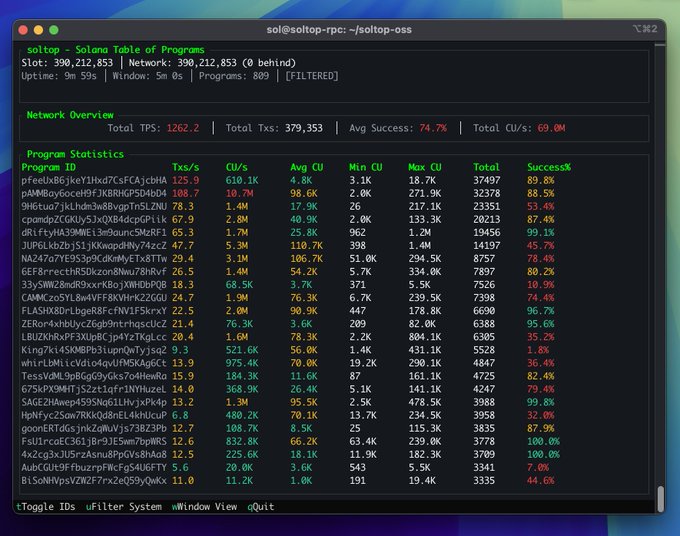Screen dimensions: 680x536
Task: Click the Total column header
Action: click(486, 167)
